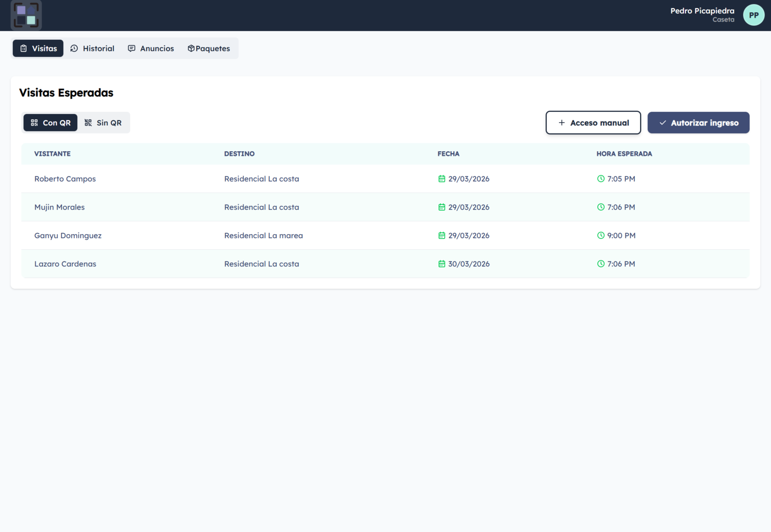Open the Paquetes tab

(209, 48)
